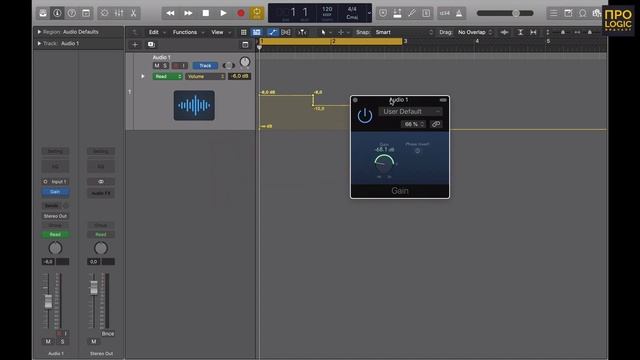This screenshot has width=640, height=360.
Task: Click the tempo value 120
Action: [x=327, y=9]
